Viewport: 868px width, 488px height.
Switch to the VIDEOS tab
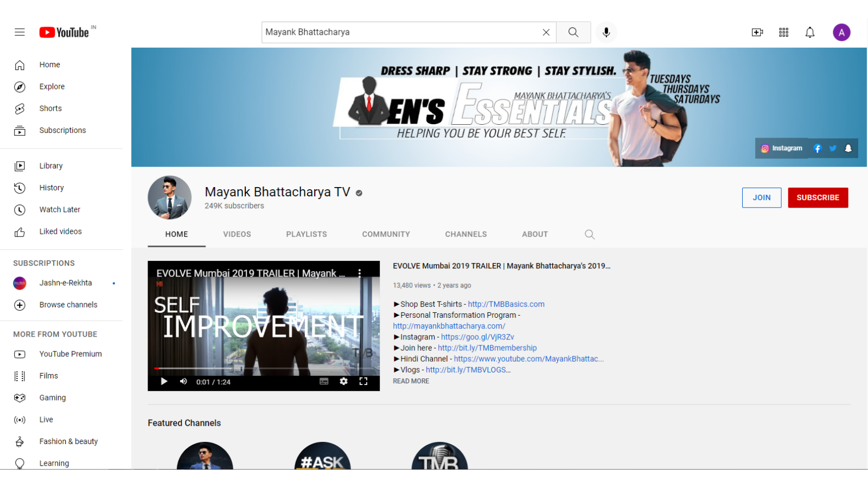click(x=237, y=234)
